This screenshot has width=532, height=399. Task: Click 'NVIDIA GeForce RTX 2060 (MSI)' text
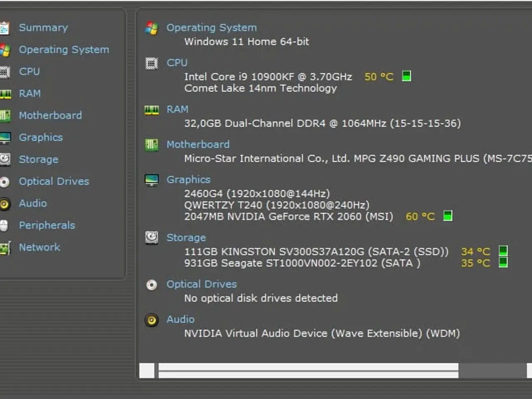tap(310, 217)
